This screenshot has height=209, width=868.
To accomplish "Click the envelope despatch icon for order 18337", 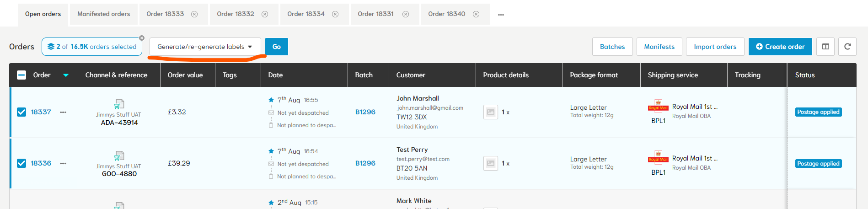I will [271, 113].
